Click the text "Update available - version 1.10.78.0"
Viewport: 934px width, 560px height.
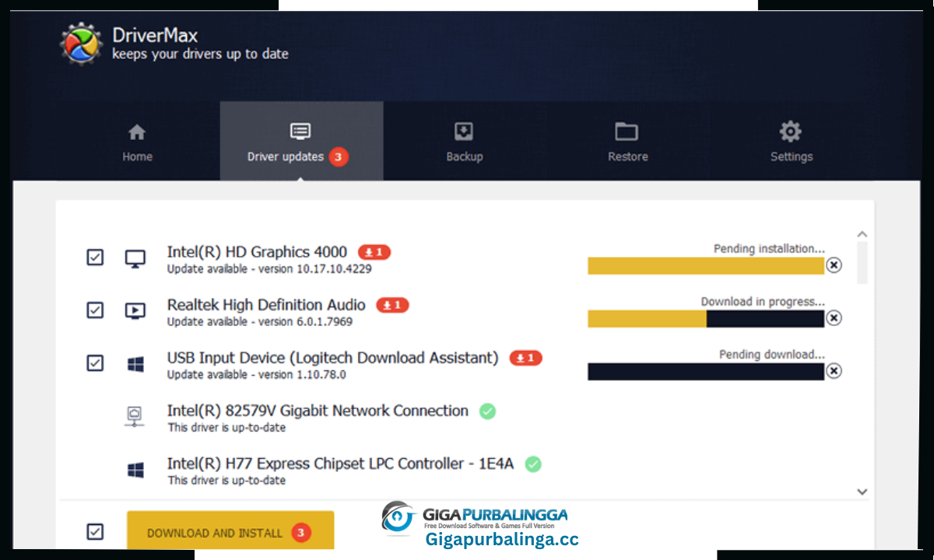pos(257,375)
